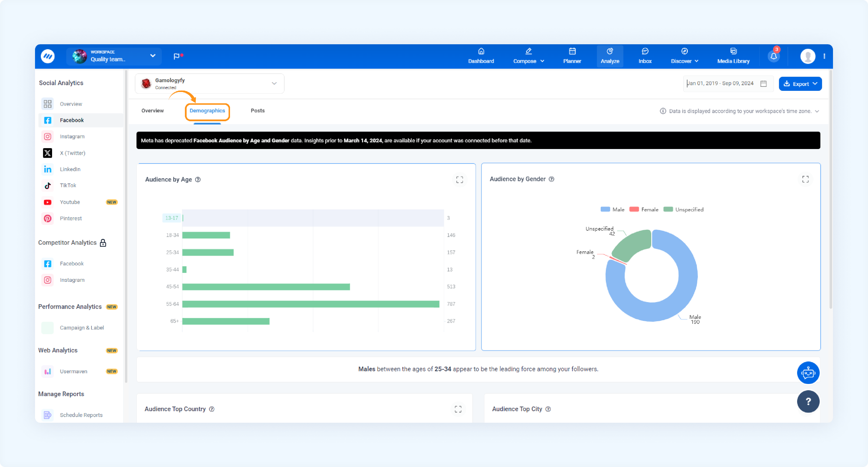This screenshot has height=467, width=868.
Task: Toggle the Female legend series
Action: point(643,209)
